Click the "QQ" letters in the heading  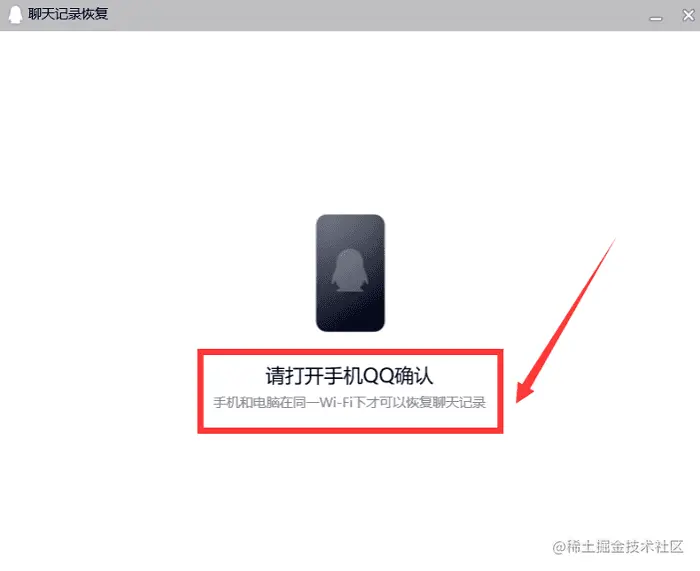point(378,376)
